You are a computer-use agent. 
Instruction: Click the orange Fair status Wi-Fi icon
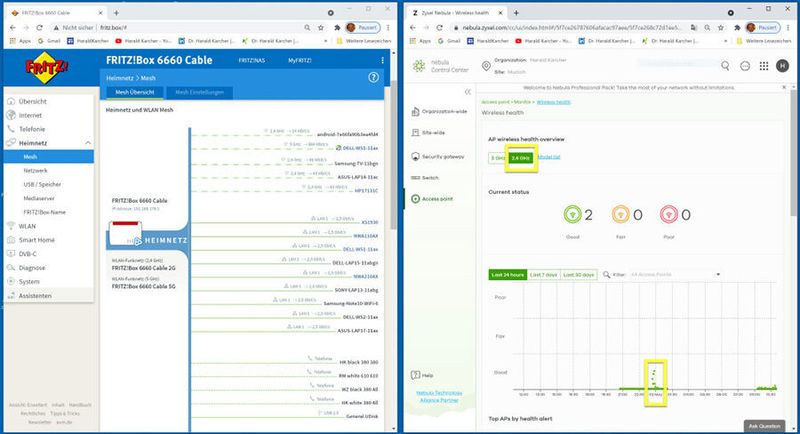coord(620,214)
